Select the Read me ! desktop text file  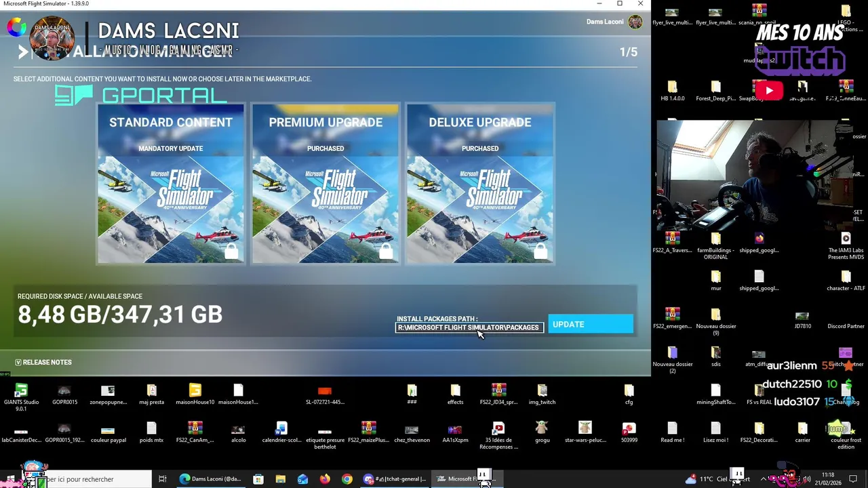pos(672,433)
